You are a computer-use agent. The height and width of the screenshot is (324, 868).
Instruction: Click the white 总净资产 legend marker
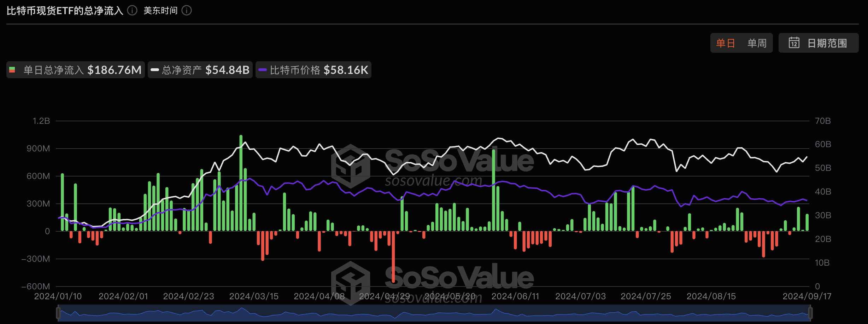[x=155, y=70]
